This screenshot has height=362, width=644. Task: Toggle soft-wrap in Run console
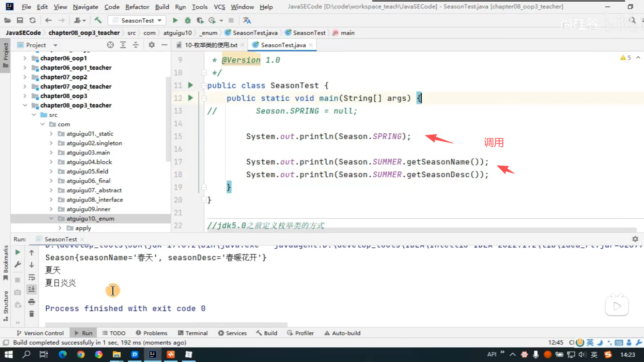click(x=32, y=277)
